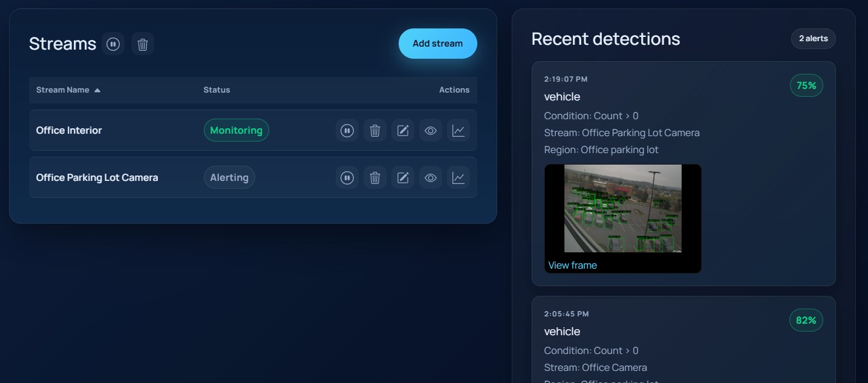Click the 75% confidence badge

coord(806,85)
